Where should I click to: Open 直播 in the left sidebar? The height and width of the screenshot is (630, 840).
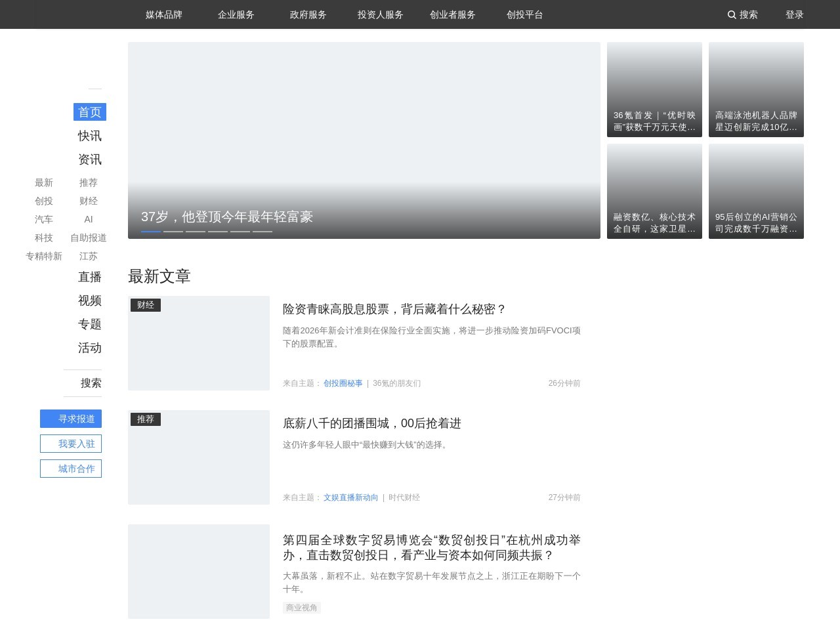90,277
